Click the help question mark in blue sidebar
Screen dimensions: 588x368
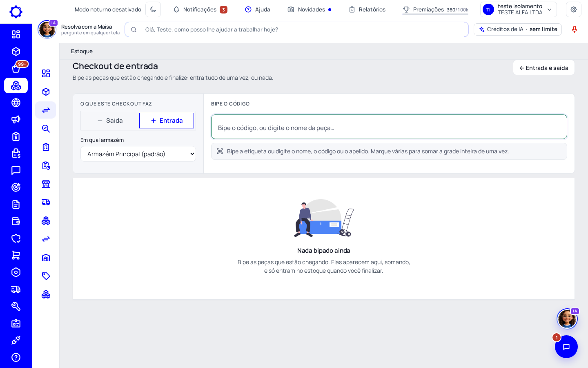tap(16, 357)
